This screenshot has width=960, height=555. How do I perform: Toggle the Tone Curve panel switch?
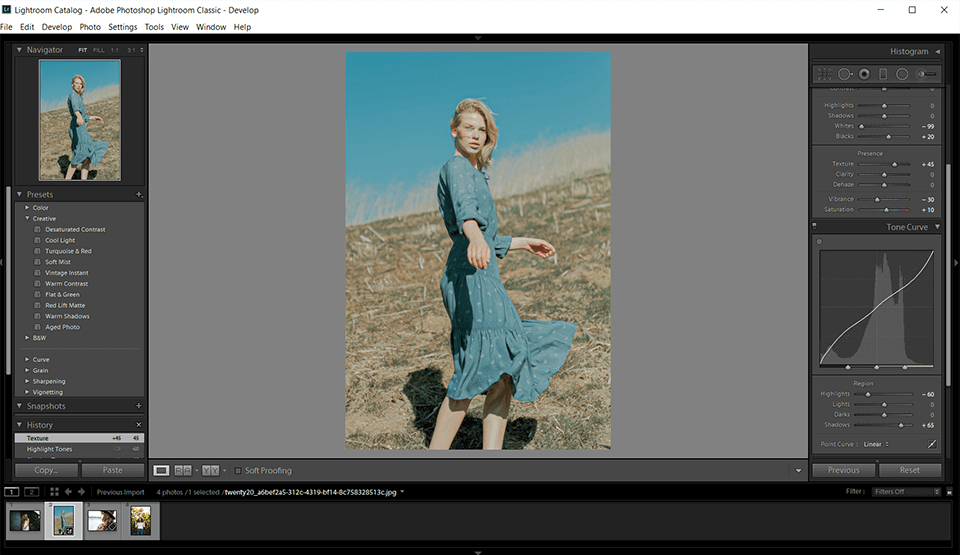(814, 227)
